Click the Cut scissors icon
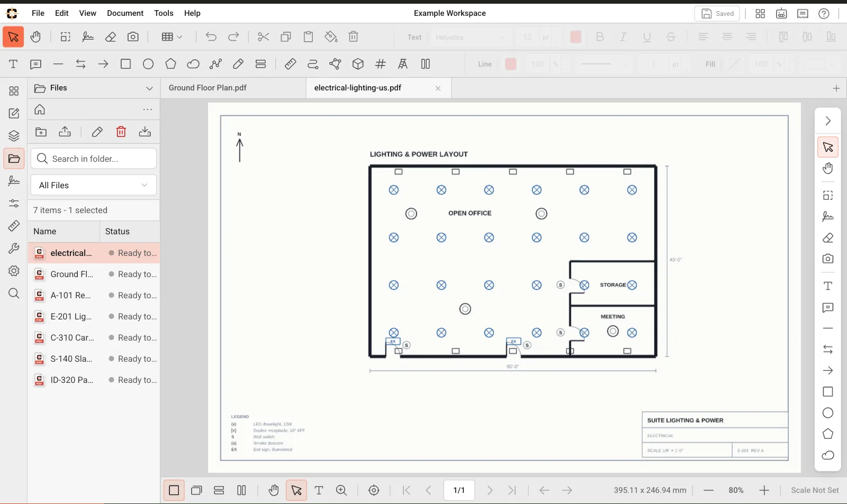 (x=263, y=37)
